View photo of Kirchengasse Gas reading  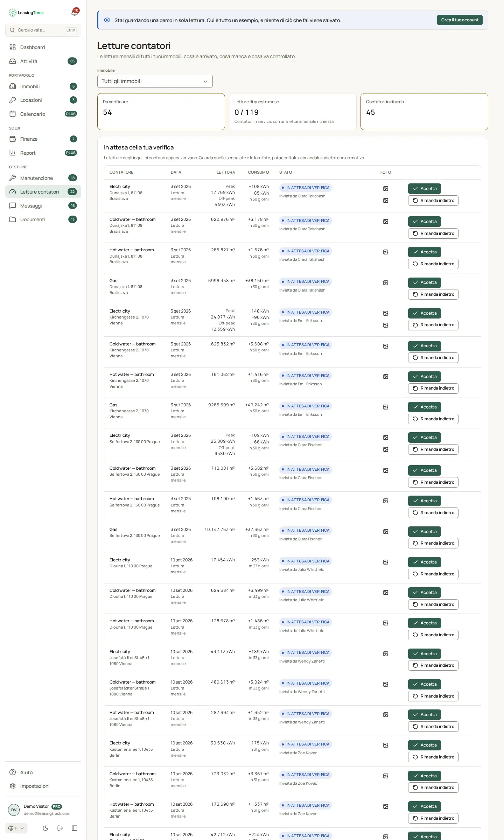(x=386, y=407)
